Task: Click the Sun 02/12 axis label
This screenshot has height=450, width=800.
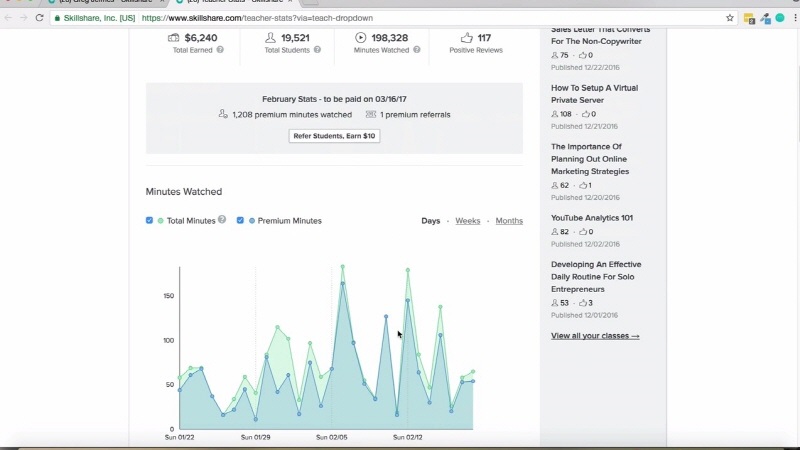Action: pos(408,437)
